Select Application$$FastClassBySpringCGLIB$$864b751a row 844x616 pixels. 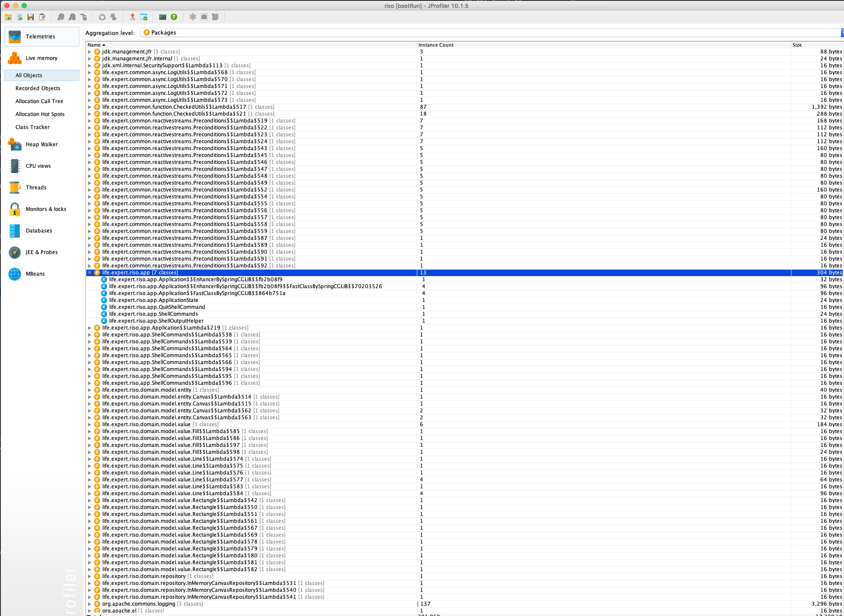[465, 293]
